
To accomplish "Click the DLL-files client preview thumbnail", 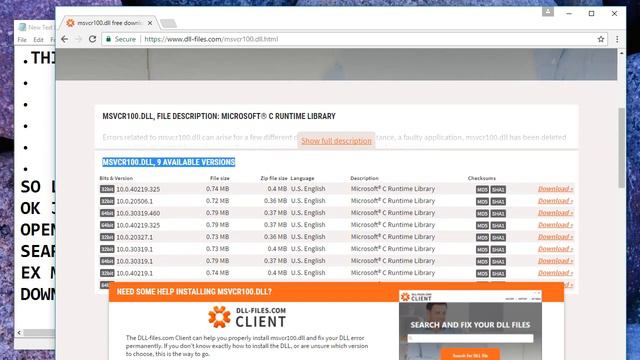I will [x=470, y=325].
